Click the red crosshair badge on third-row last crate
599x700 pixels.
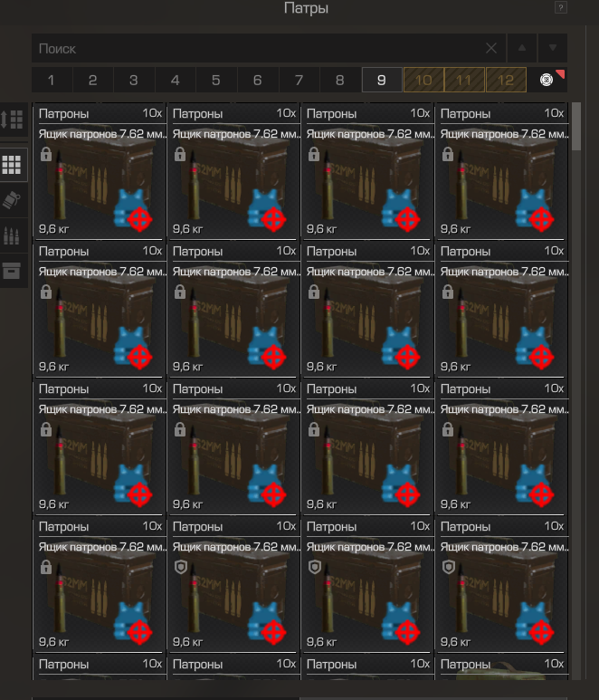[541, 494]
